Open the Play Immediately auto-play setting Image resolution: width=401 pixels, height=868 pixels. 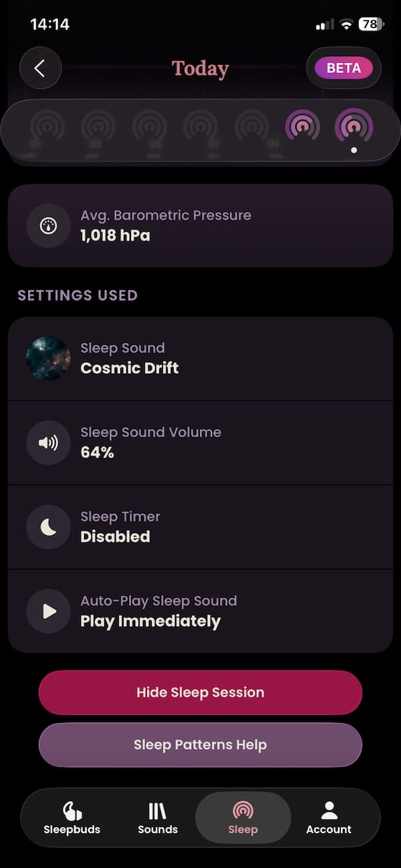pyautogui.click(x=200, y=611)
